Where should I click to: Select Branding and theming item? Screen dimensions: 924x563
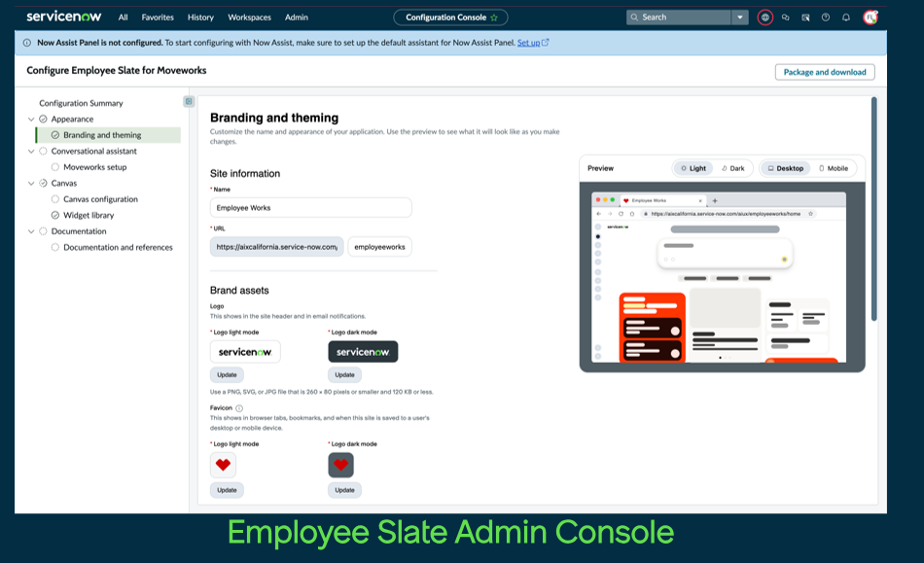(x=108, y=135)
